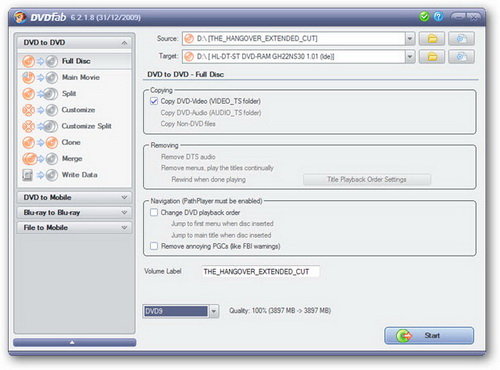Click Jump to first menu when disc inserted

tap(222, 224)
